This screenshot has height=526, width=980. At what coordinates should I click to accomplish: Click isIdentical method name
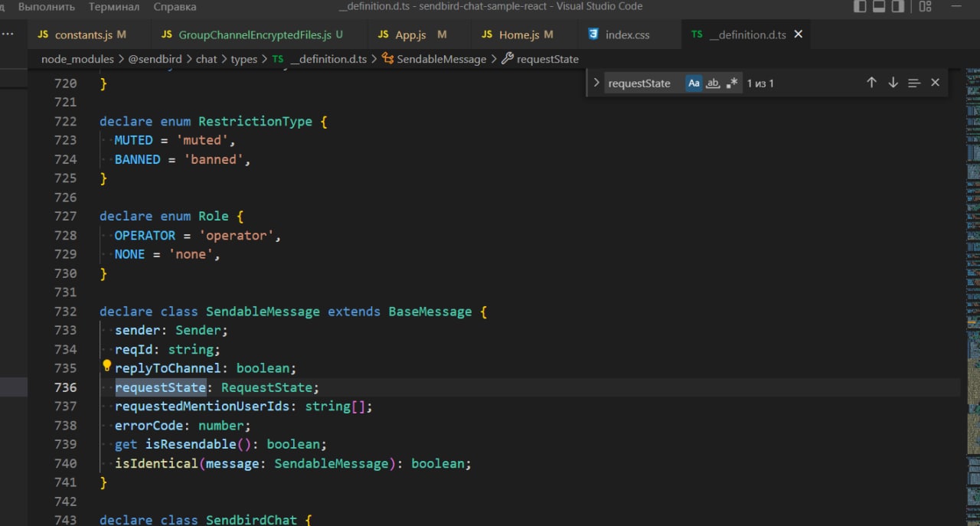(157, 463)
